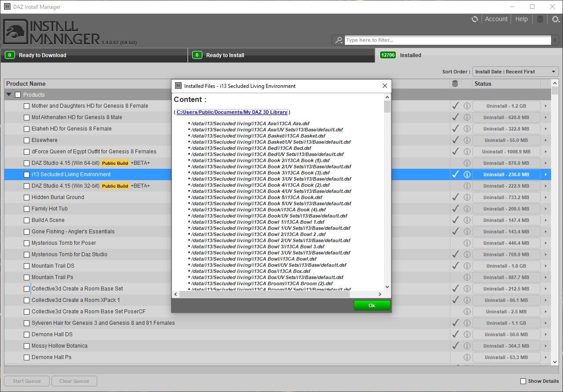
Task: Expand options arrow for Elsewhere row
Action: (x=545, y=140)
